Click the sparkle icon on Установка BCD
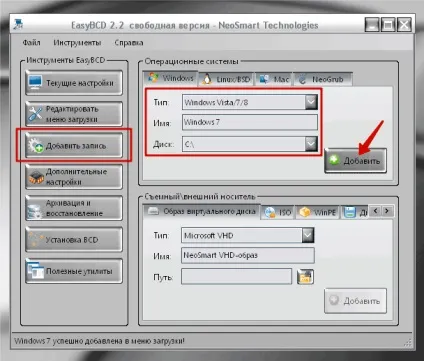The height and width of the screenshot is (361, 424). [x=35, y=239]
